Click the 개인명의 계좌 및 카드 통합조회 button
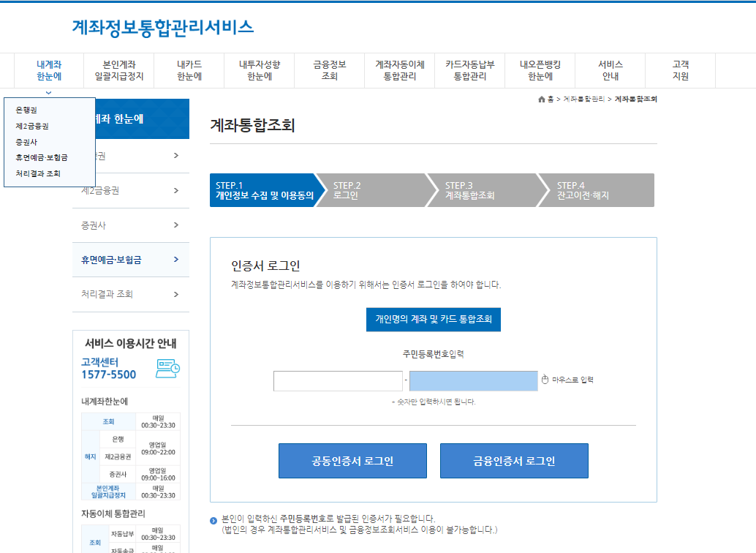 pyautogui.click(x=432, y=319)
